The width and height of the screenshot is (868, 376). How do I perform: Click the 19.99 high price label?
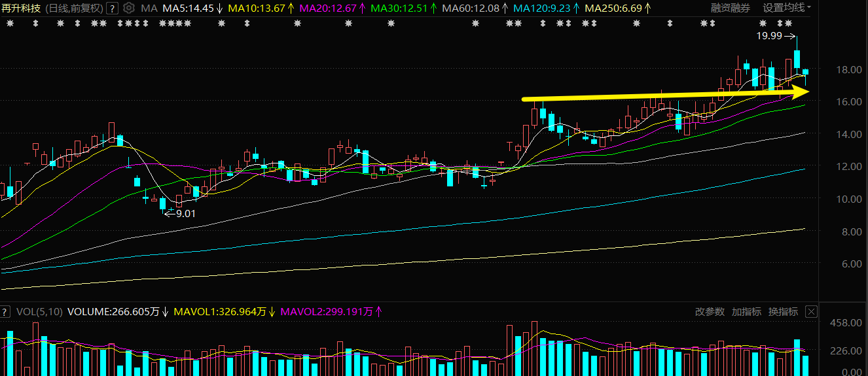tap(769, 36)
